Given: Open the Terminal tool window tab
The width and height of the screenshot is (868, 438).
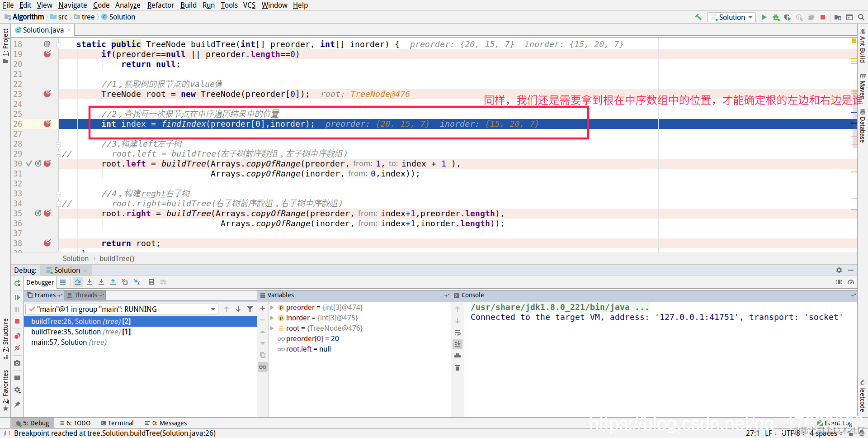Looking at the screenshot, I should pos(117,423).
